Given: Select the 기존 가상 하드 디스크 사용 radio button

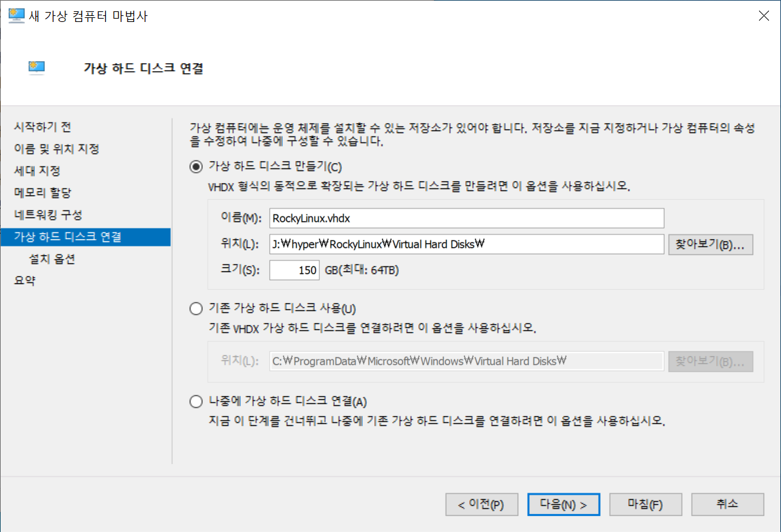Looking at the screenshot, I should pyautogui.click(x=196, y=308).
